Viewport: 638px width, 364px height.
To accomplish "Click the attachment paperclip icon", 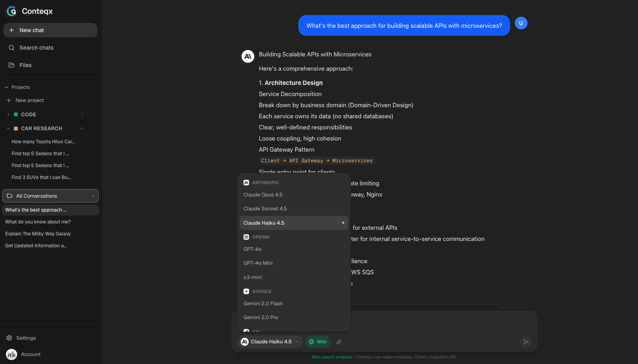I will (x=338, y=342).
